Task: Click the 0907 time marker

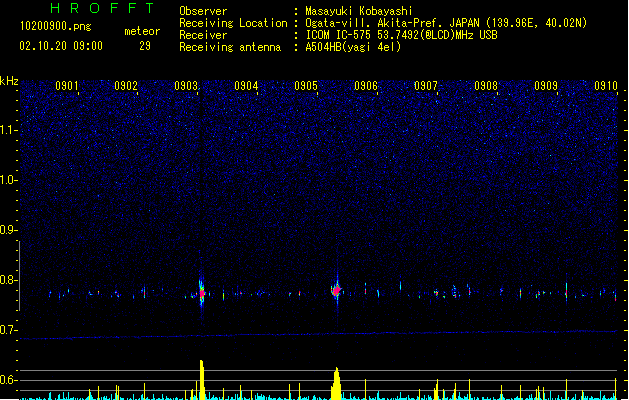Action: tap(426, 86)
